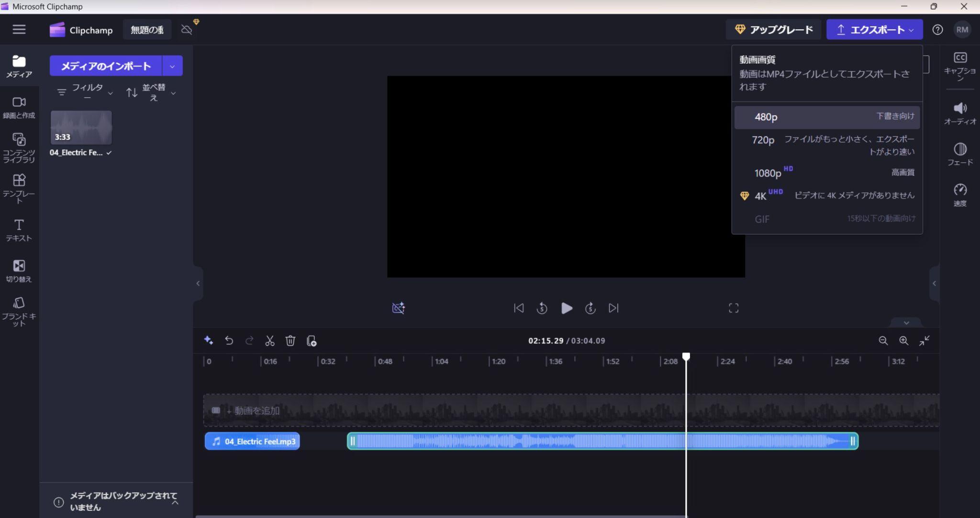Split clip with scissors tool

point(270,340)
